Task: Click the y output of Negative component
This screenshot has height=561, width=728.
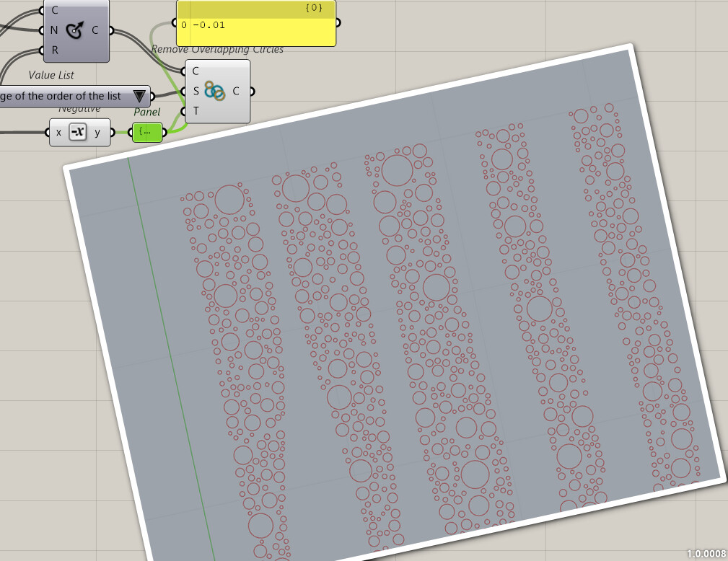Action: tap(97, 132)
